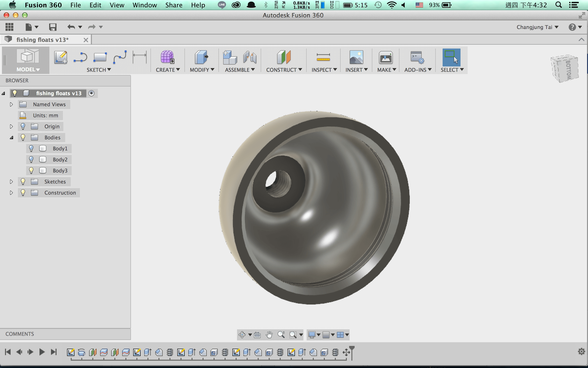
Task: Click the Fit zoom window icon
Action: tap(293, 335)
